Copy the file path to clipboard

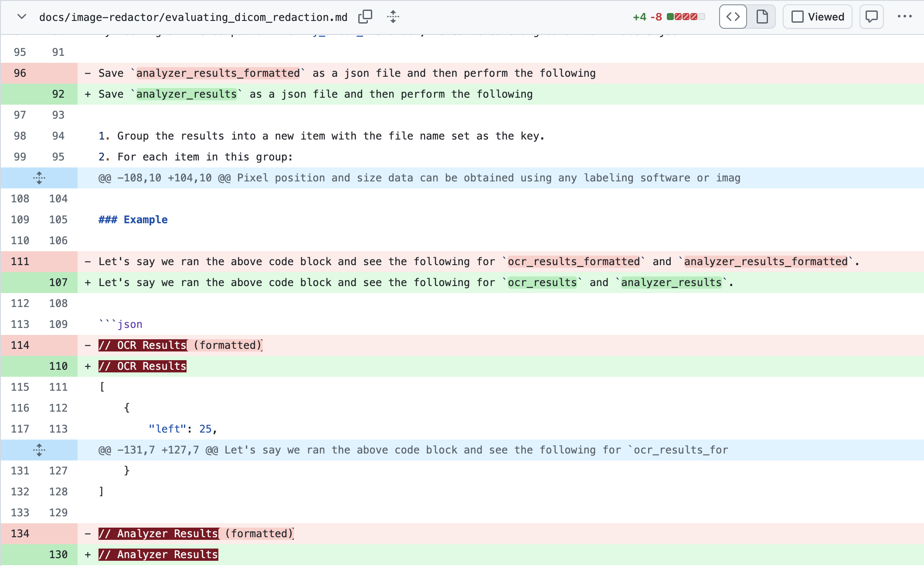365,17
